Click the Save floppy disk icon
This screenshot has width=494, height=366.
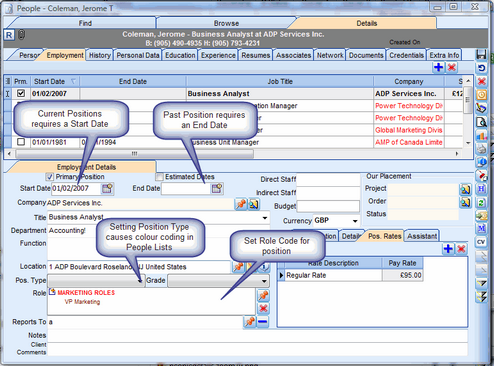coord(481,55)
